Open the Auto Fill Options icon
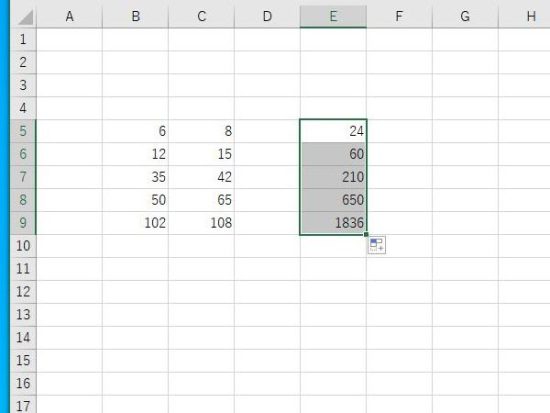 coord(377,245)
